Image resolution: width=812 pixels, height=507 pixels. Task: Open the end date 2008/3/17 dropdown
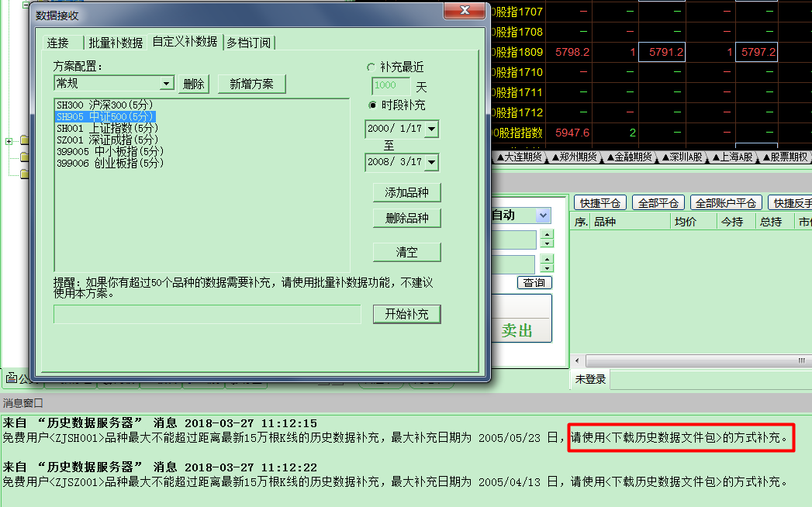[431, 162]
